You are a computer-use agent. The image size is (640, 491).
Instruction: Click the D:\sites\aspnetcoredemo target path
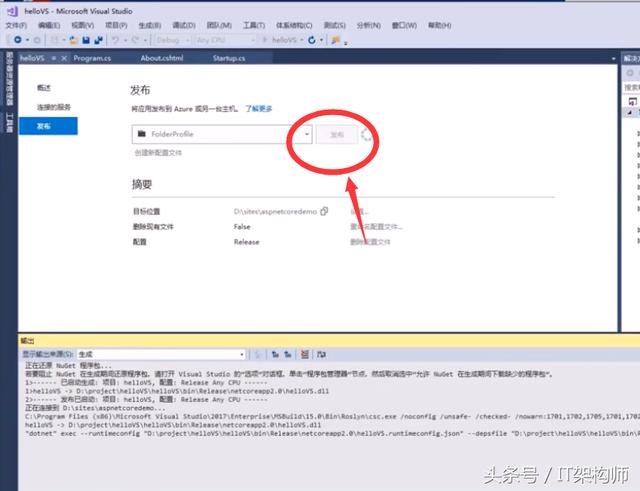276,211
